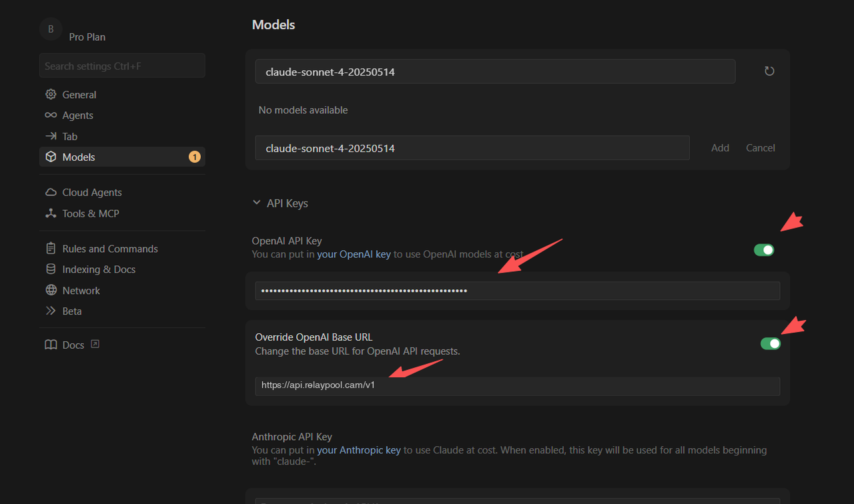This screenshot has width=854, height=504.
Task: Disable the Override OpenAI Base URL toggle
Action: coord(771,343)
